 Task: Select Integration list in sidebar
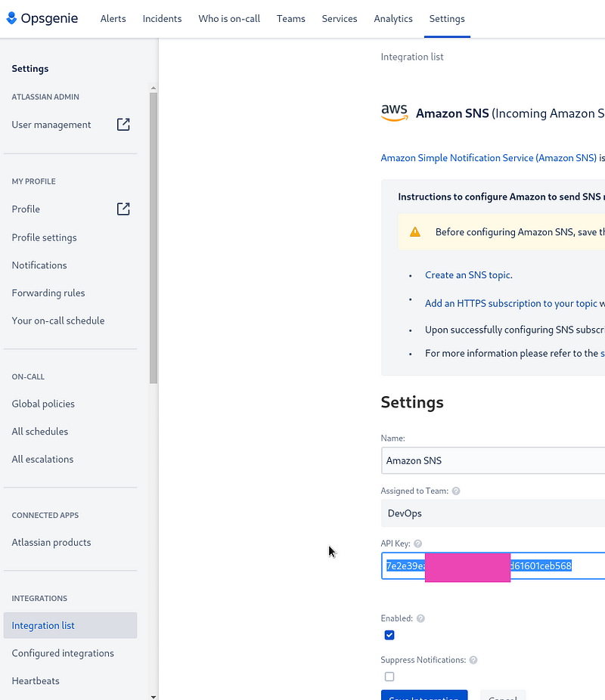tap(70, 625)
